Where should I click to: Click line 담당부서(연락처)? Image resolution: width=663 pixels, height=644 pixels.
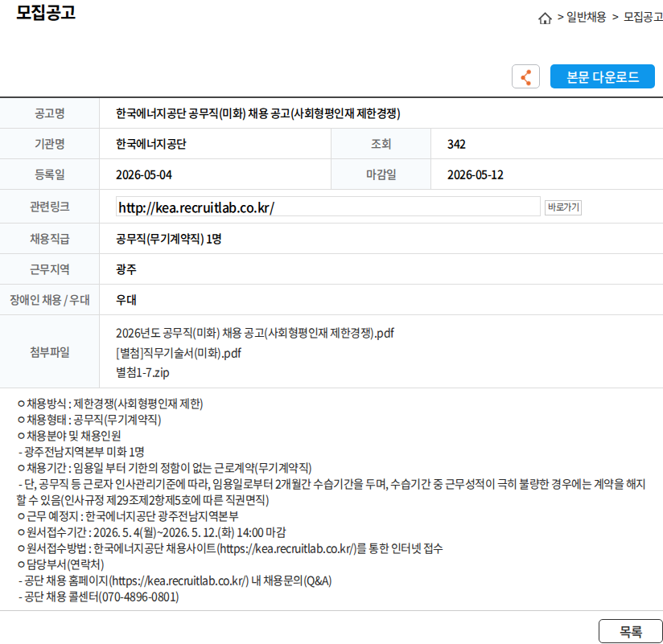click(x=60, y=564)
